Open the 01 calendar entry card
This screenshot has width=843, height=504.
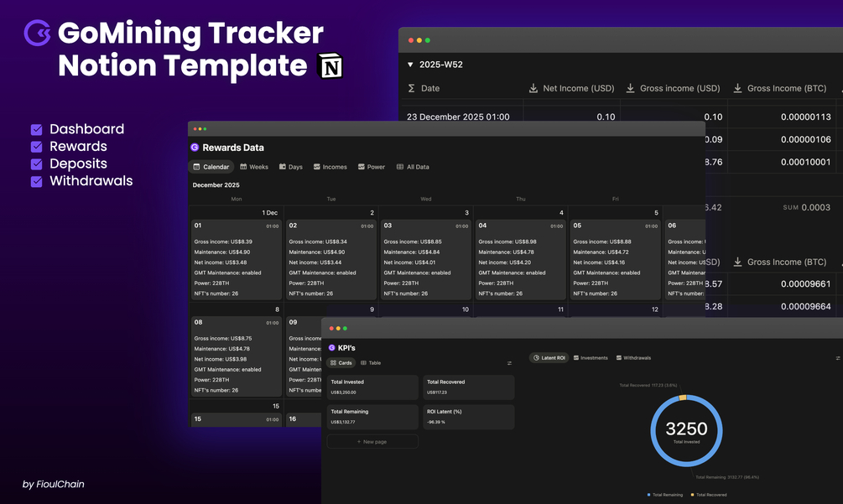click(x=236, y=259)
